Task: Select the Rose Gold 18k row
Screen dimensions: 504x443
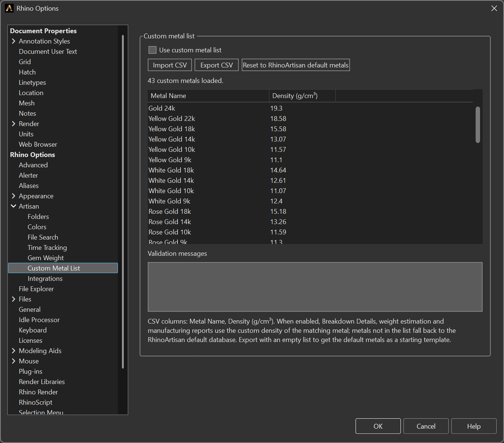Action: tap(310, 211)
